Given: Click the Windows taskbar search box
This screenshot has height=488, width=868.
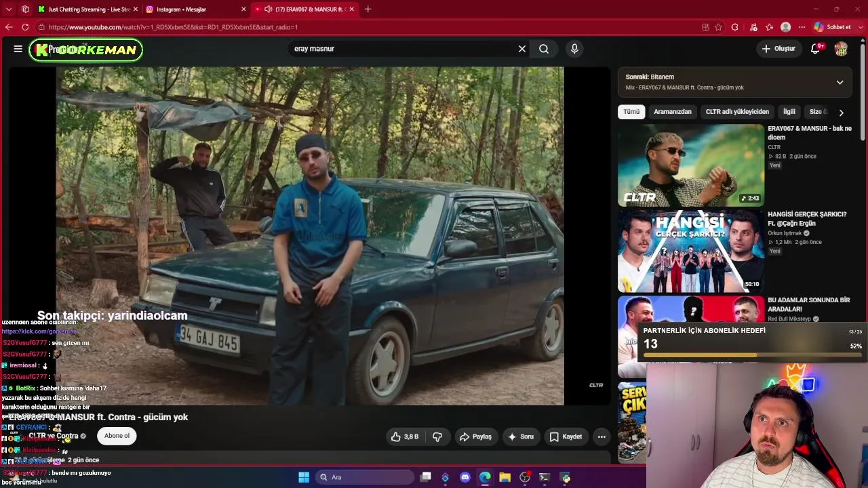Looking at the screenshot, I should point(365,477).
